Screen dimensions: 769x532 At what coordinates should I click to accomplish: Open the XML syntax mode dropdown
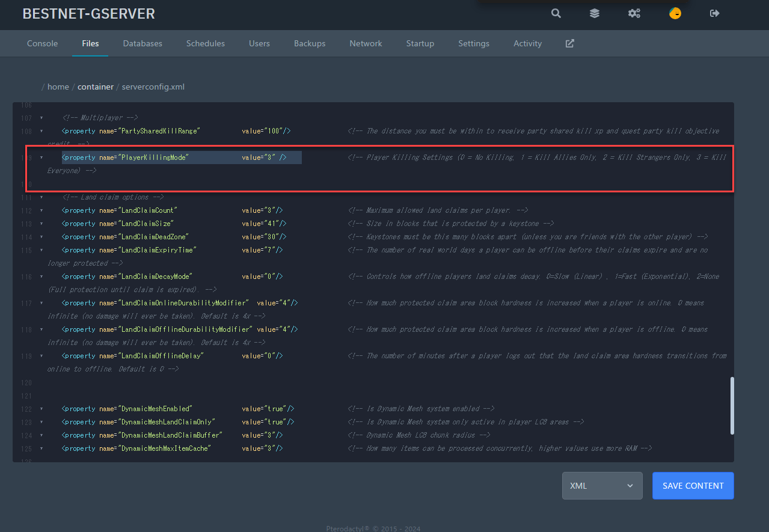(602, 486)
